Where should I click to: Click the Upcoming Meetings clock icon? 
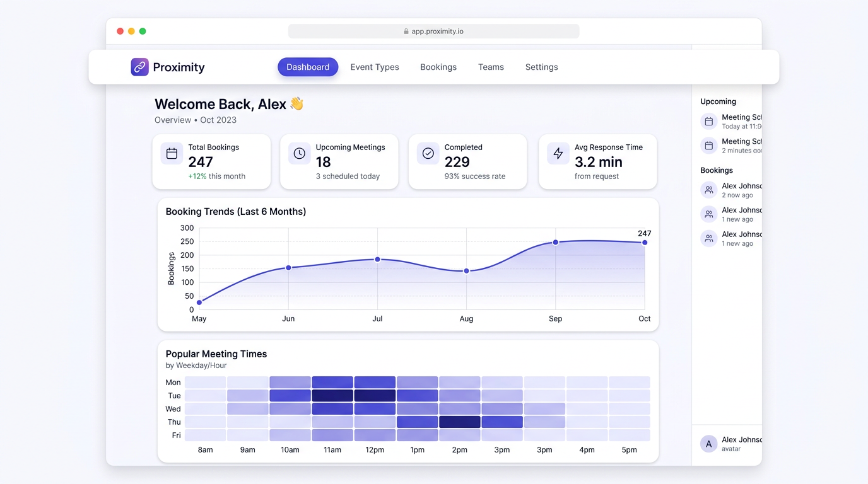(299, 153)
